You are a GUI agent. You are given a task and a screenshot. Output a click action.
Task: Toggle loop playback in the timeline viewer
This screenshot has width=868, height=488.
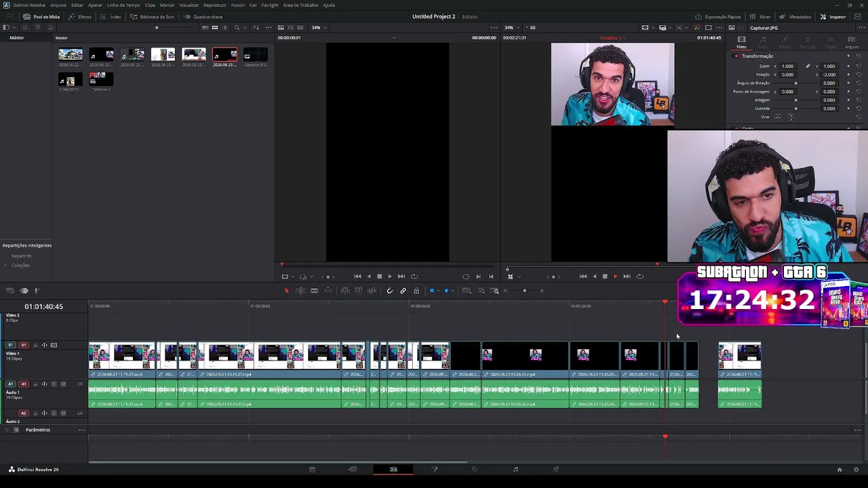pyautogui.click(x=639, y=277)
